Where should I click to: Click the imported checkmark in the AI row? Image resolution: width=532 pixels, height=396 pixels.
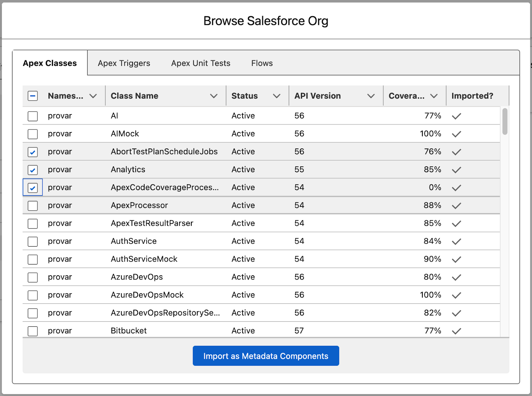click(x=457, y=116)
